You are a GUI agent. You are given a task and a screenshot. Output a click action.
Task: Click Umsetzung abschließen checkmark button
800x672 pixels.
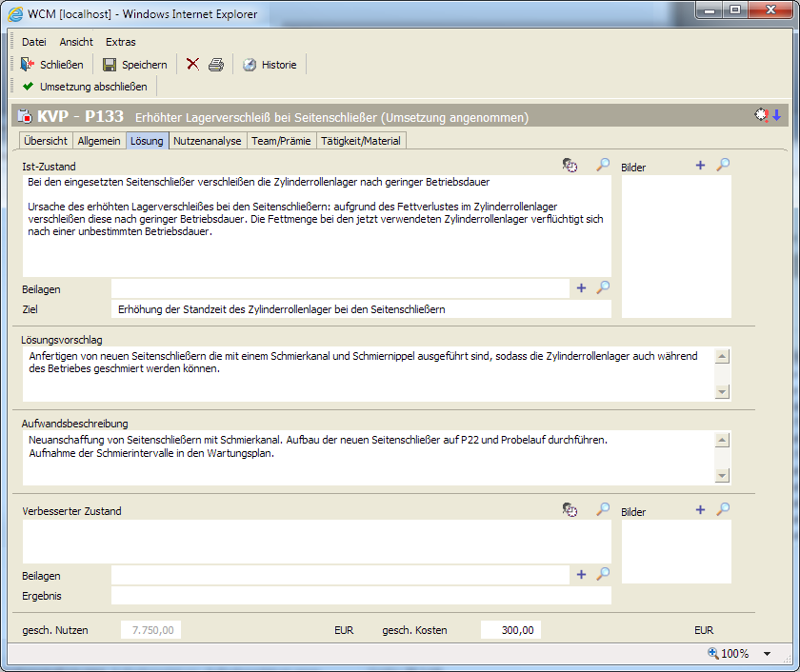click(x=85, y=87)
